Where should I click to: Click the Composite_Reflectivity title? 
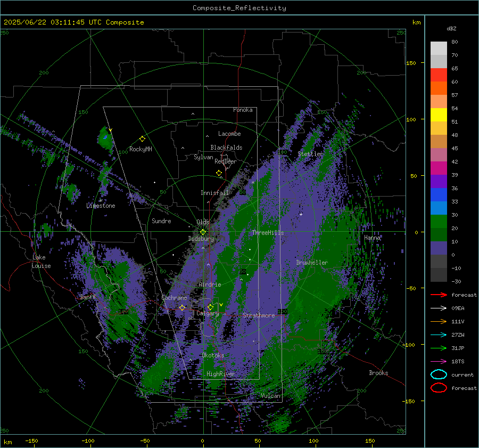click(239, 8)
